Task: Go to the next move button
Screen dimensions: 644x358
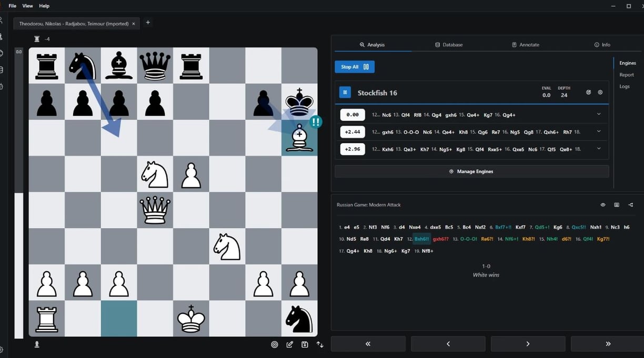Action: pyautogui.click(x=528, y=344)
